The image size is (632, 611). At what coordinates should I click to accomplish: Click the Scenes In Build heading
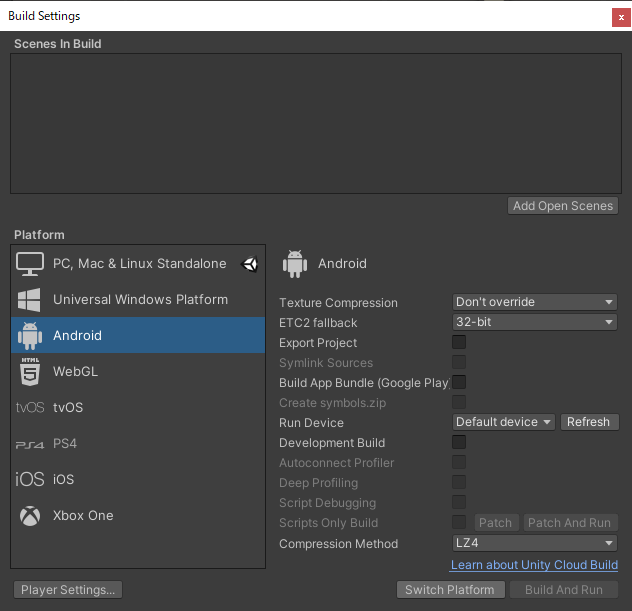point(58,44)
